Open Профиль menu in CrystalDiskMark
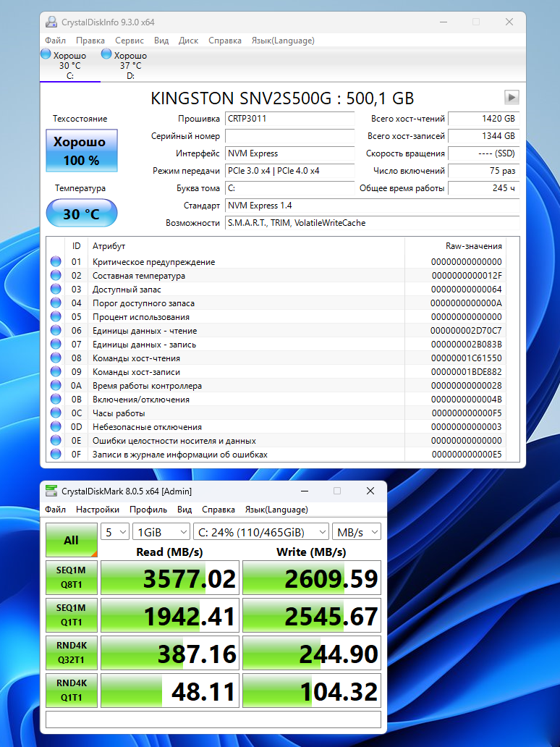The image size is (560, 747). (148, 510)
